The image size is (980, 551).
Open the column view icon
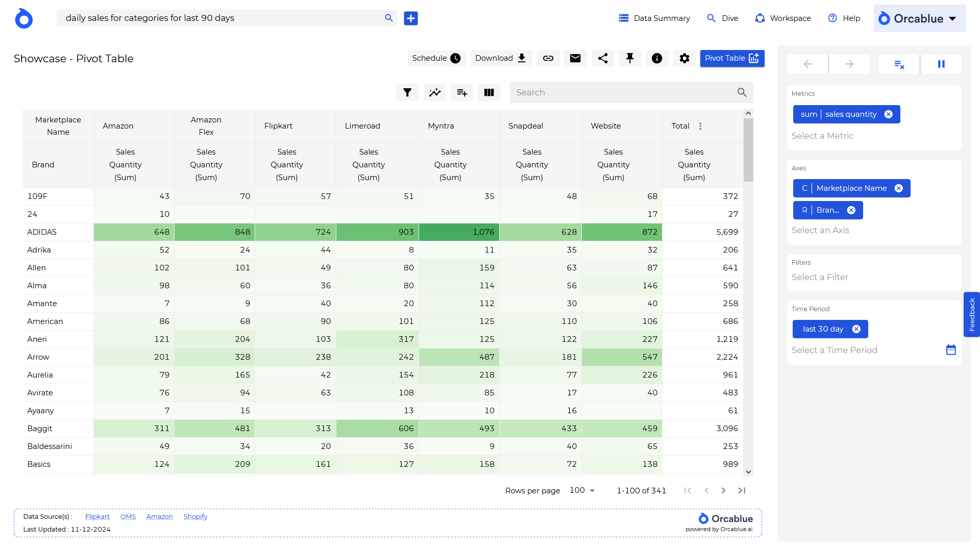point(489,92)
